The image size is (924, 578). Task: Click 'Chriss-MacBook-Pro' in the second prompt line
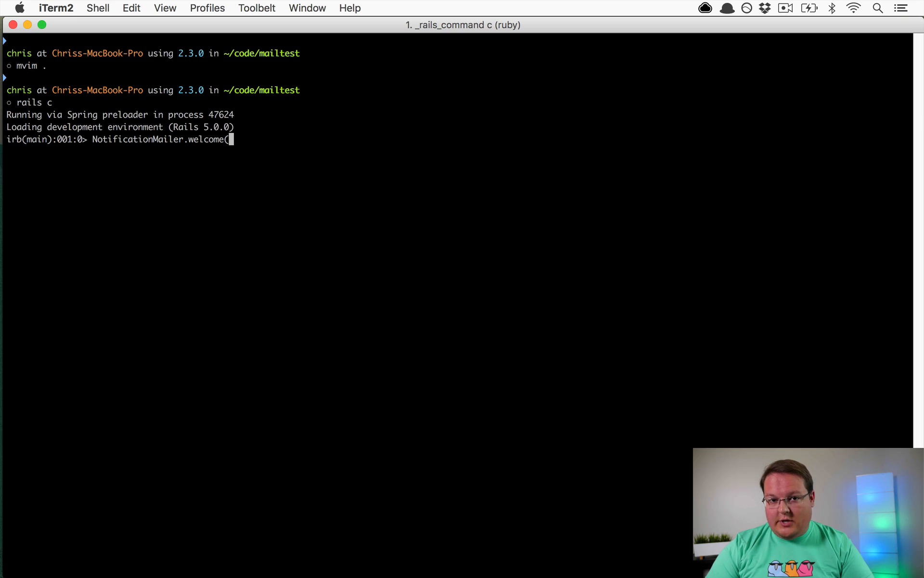[x=97, y=90]
